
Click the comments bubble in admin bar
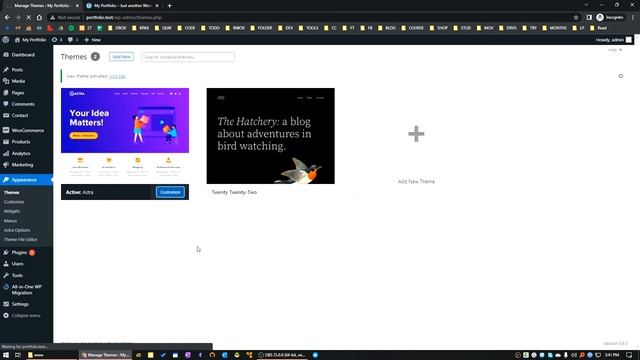tap(73, 40)
